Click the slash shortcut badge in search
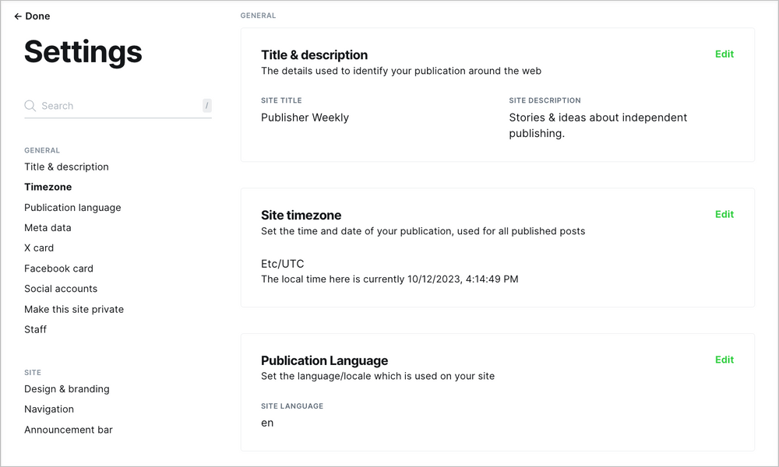The height and width of the screenshot is (467, 779). pyautogui.click(x=207, y=105)
